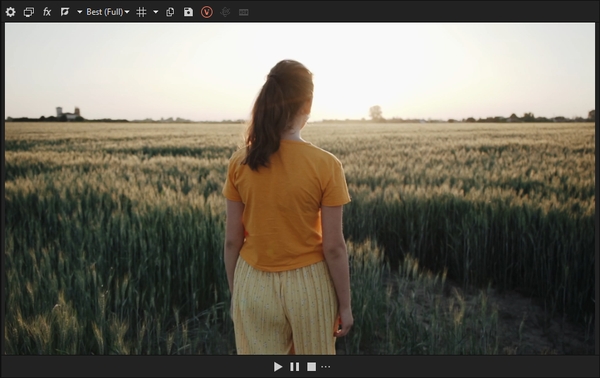This screenshot has width=600, height=378.
Task: Copy snapshot to clipboard
Action: coord(170,12)
